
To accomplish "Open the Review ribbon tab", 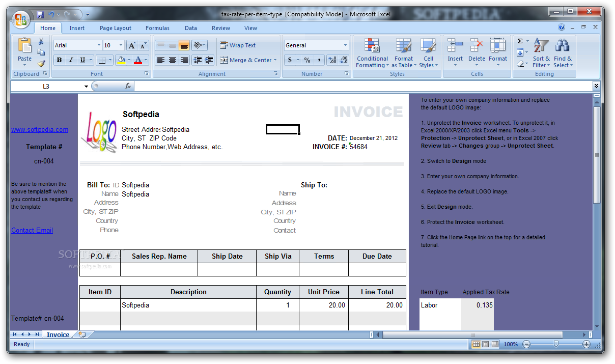I will coord(221,28).
